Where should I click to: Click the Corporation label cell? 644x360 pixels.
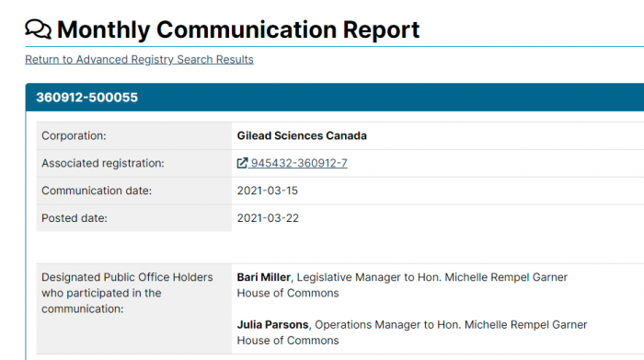click(x=134, y=135)
